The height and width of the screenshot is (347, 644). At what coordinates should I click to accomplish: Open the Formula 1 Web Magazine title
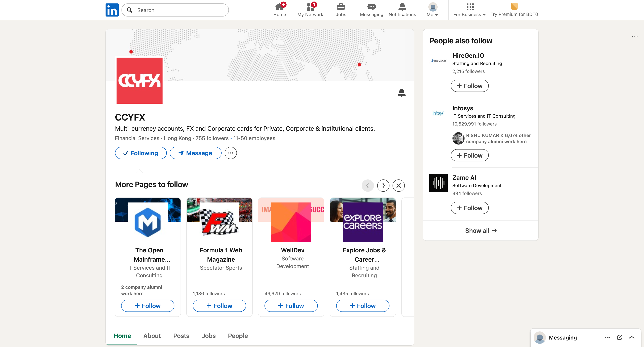point(221,255)
